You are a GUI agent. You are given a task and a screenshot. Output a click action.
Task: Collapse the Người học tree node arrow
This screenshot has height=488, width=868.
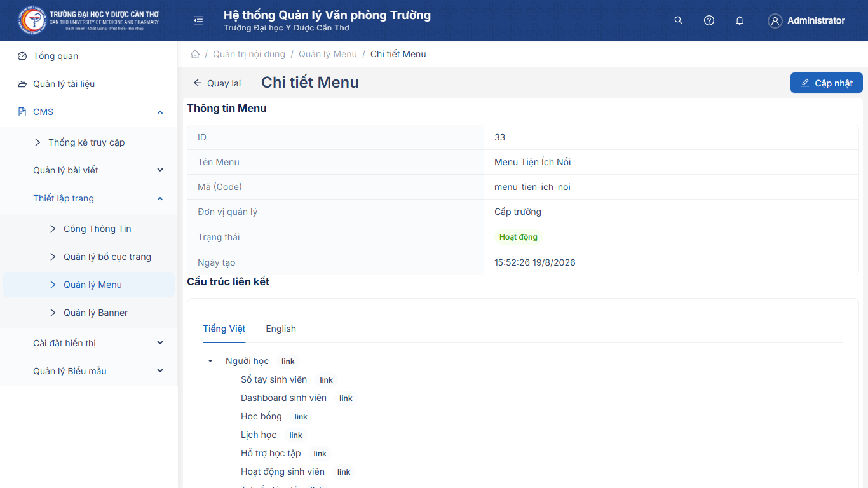click(x=210, y=361)
